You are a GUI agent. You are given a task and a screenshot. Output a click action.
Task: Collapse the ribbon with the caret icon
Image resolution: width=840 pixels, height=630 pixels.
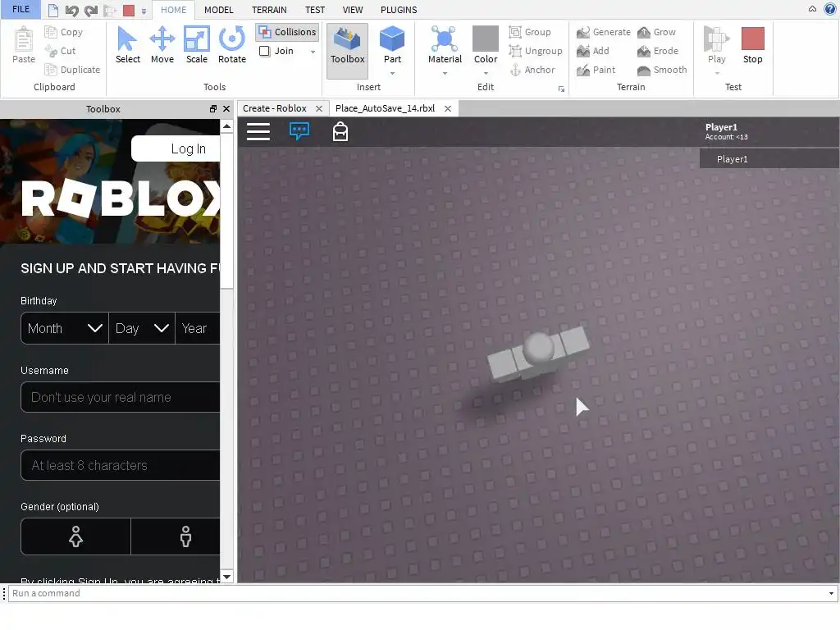point(812,9)
